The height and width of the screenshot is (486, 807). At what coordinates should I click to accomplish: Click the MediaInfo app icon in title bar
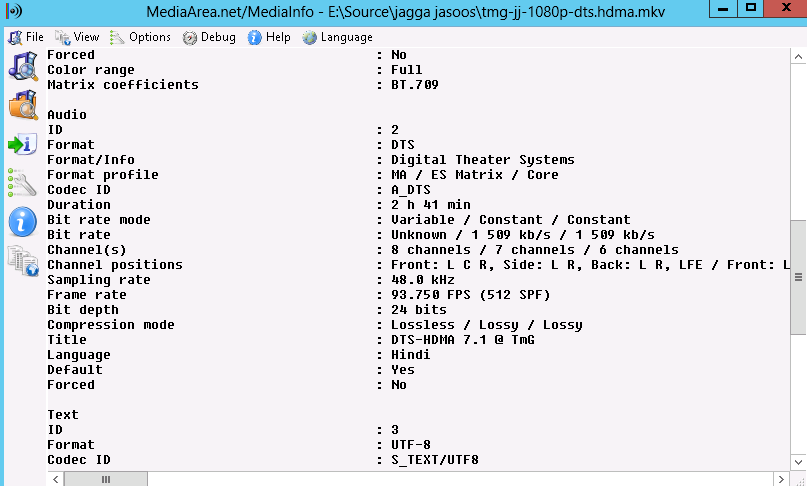[15, 11]
